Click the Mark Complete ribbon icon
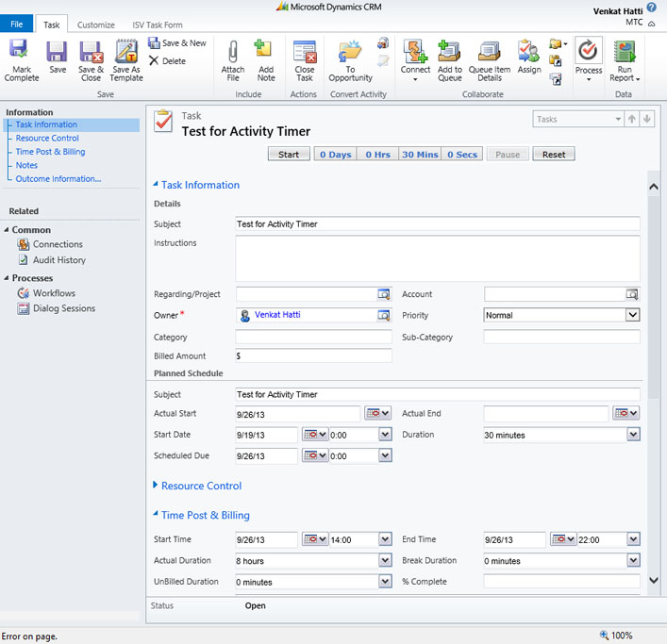This screenshot has height=644, width=667. pos(22,58)
